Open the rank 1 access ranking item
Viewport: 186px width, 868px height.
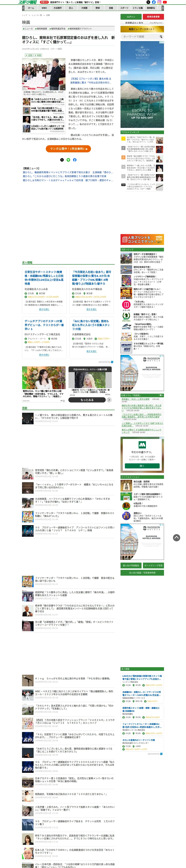coord(142,140)
